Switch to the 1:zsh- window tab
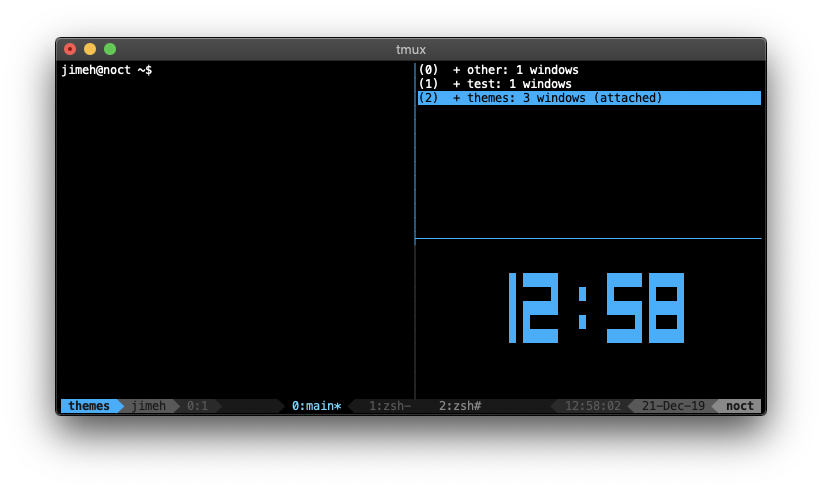The height and width of the screenshot is (489, 822). point(390,406)
